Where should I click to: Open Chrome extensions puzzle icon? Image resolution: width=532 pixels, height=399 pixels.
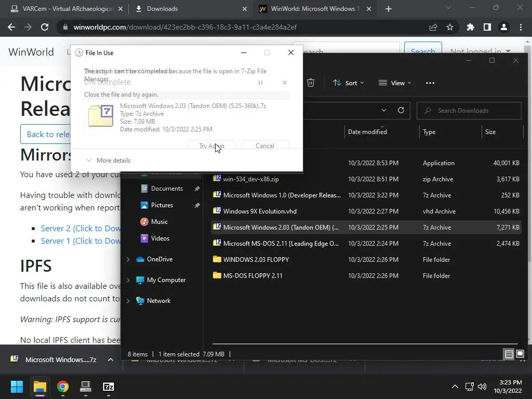click(x=470, y=27)
